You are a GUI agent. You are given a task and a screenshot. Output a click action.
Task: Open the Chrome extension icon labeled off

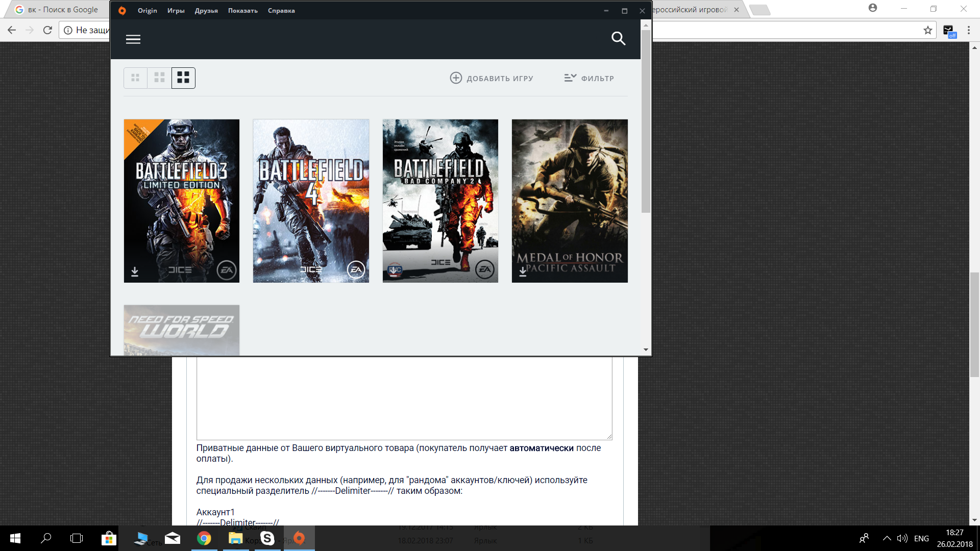tap(949, 31)
